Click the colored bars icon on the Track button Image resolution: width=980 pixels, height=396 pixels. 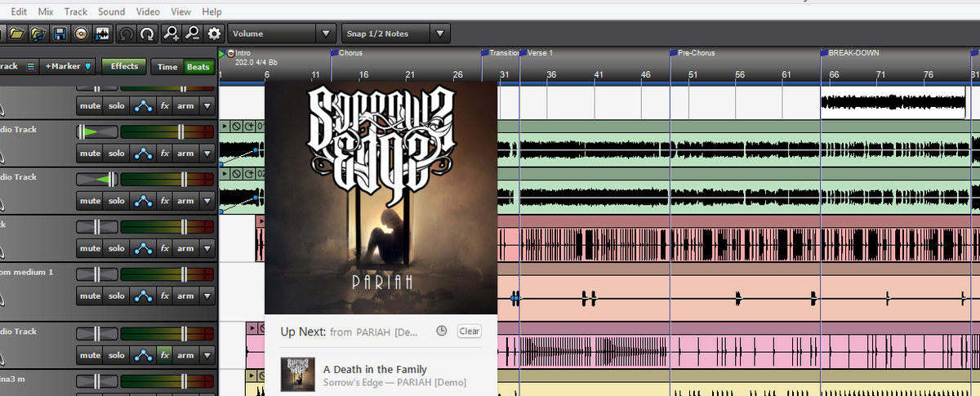[x=30, y=66]
